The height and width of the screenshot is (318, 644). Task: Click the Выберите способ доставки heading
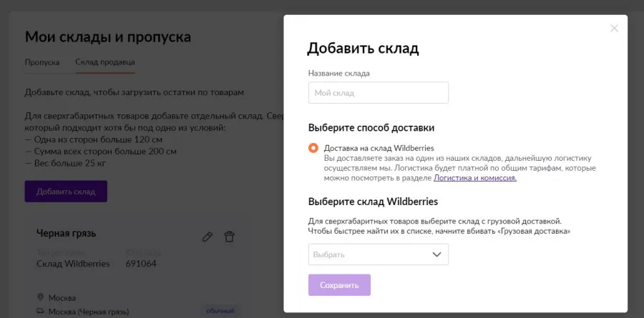point(371,128)
